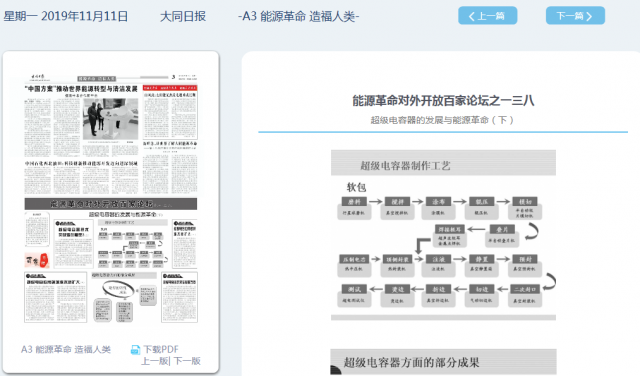This screenshot has height=376, width=640.
Task: Click the 超级电容器制作工艺 diagram image
Action: click(443, 235)
